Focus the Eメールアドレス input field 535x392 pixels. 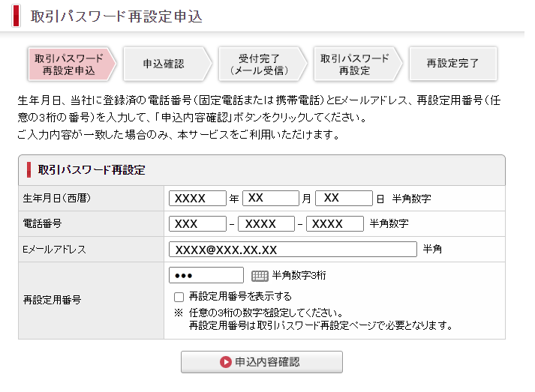(293, 250)
